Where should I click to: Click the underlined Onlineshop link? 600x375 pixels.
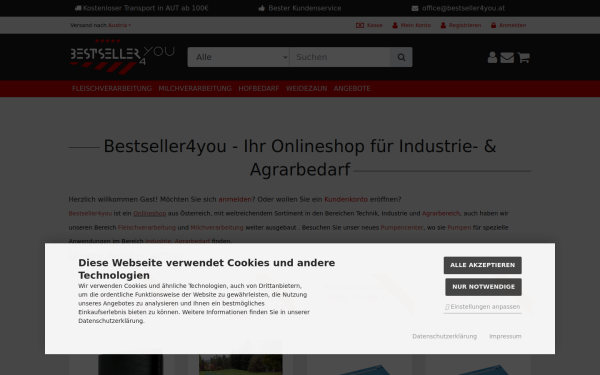click(150, 214)
